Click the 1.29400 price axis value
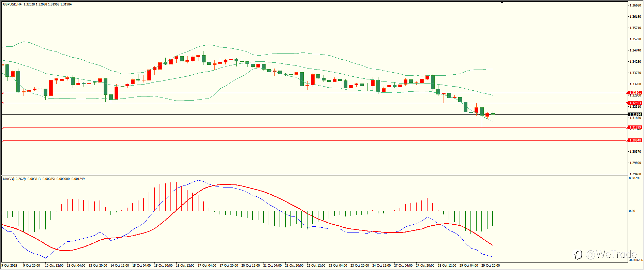Image resolution: width=644 pixels, height=270 pixels. pyautogui.click(x=635, y=174)
